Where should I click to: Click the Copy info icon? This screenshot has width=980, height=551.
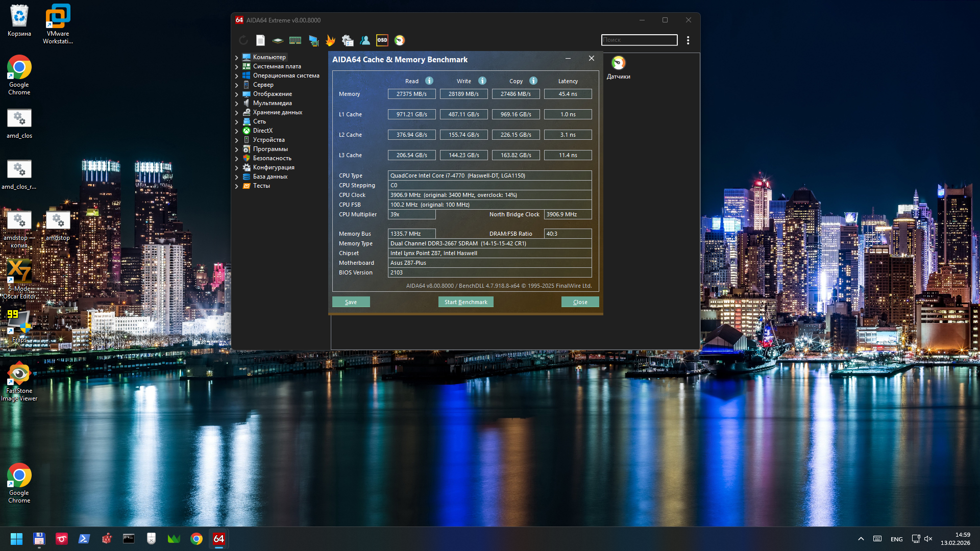click(533, 81)
